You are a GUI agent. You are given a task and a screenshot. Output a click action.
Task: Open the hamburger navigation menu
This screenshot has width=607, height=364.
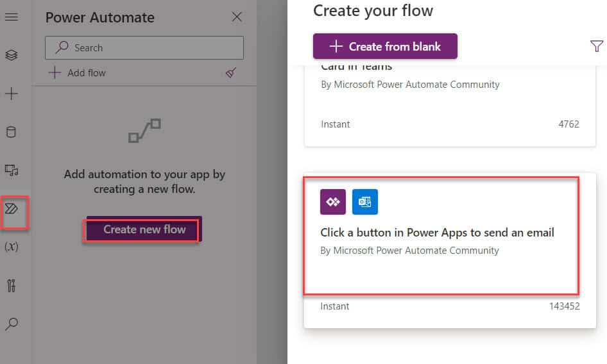[11, 17]
